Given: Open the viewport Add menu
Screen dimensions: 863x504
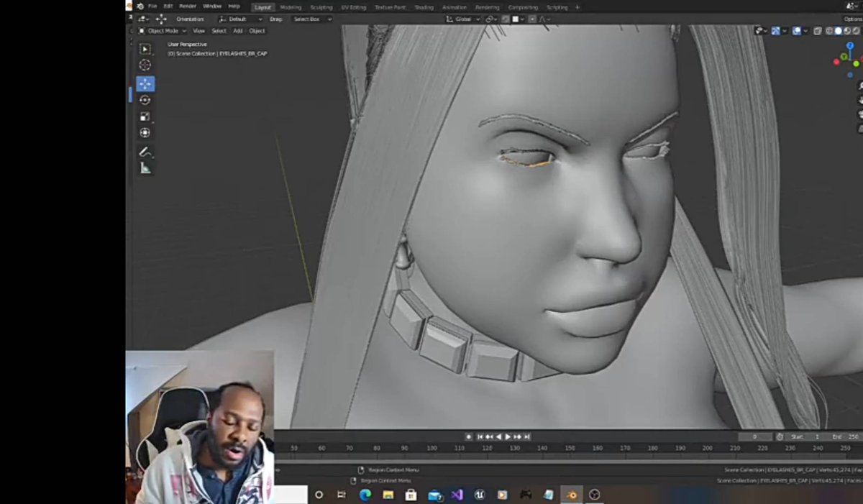Looking at the screenshot, I should (x=237, y=31).
